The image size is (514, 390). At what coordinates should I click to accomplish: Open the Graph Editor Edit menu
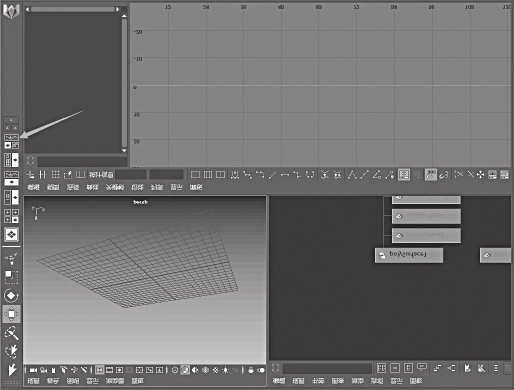click(34, 187)
